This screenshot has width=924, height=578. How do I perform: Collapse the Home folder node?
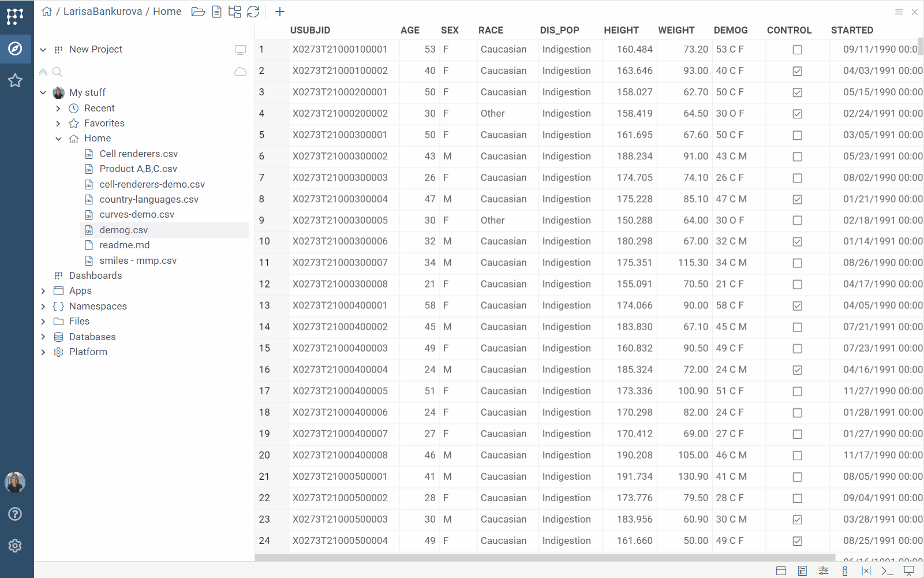(58, 139)
